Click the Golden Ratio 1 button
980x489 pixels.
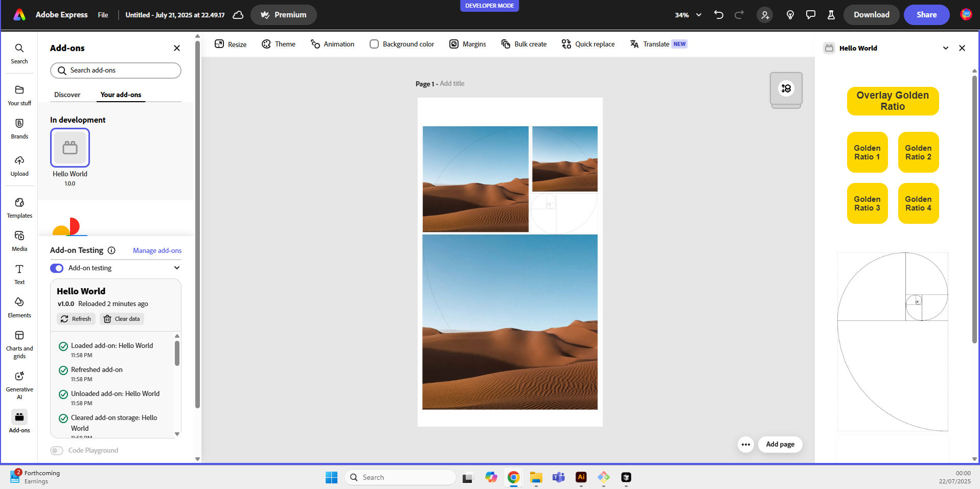868,152
